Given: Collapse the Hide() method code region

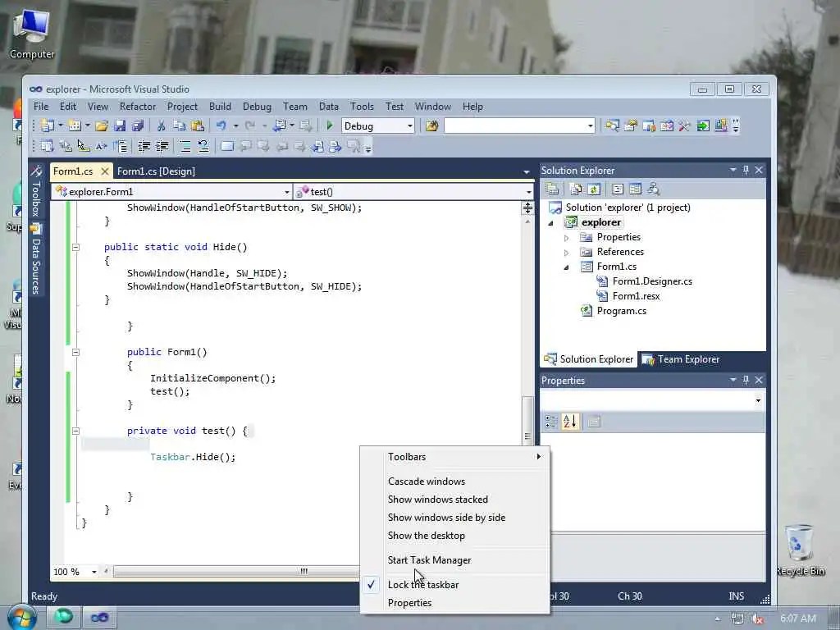Looking at the screenshot, I should [x=75, y=247].
